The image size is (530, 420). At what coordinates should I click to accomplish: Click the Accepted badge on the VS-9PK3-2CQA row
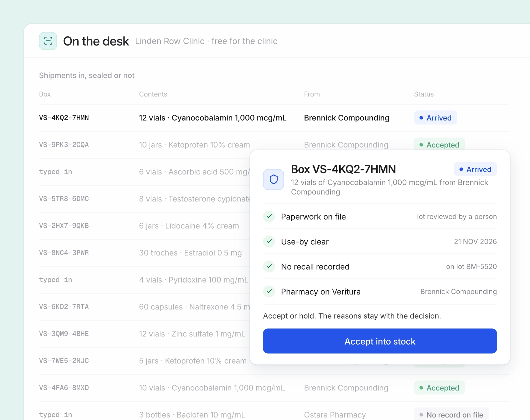coord(439,144)
